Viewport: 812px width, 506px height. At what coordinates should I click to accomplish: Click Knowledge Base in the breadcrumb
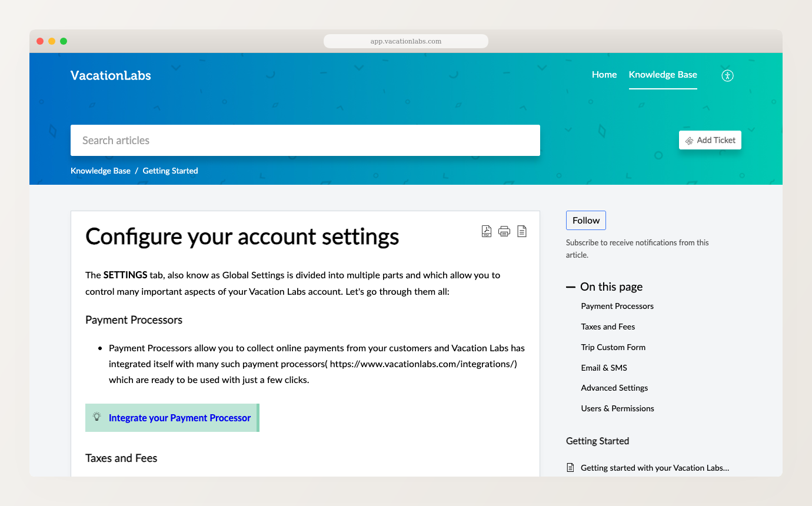tap(101, 171)
